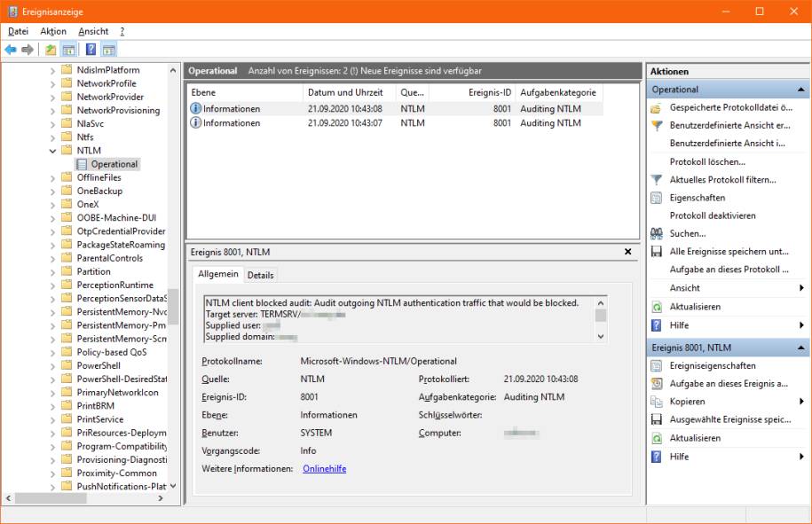812x524 pixels.
Task: Collapse the Ereignis 8001, NTLM actions section
Action: coord(801,348)
